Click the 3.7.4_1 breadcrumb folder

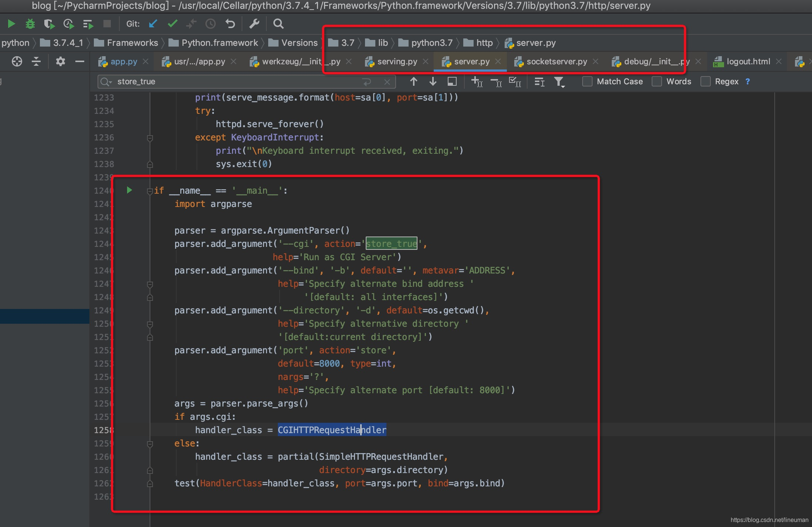coord(61,43)
